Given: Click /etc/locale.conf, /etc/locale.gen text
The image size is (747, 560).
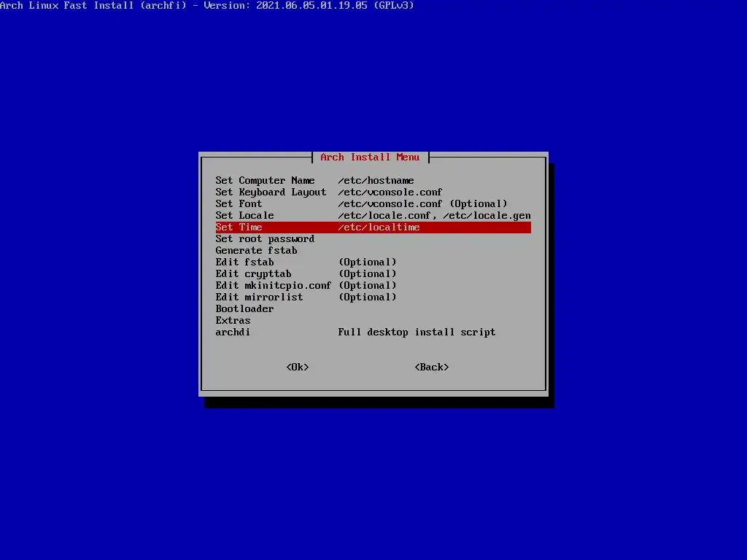Looking at the screenshot, I should pos(434,216).
